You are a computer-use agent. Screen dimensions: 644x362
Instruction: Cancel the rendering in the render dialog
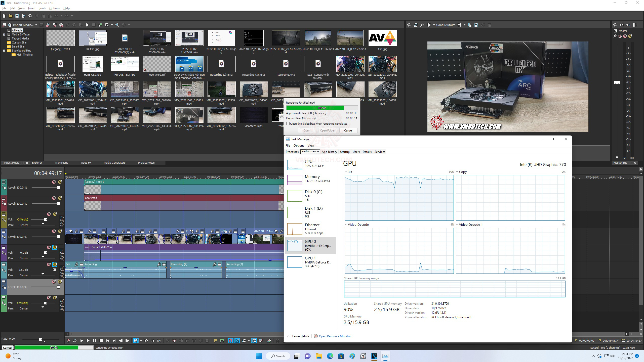[348, 130]
